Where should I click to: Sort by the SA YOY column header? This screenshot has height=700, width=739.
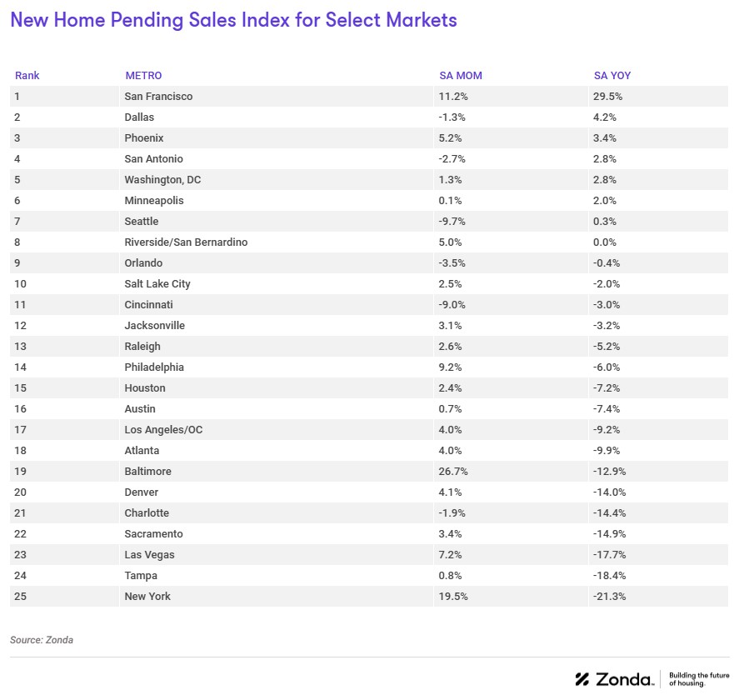(x=612, y=76)
